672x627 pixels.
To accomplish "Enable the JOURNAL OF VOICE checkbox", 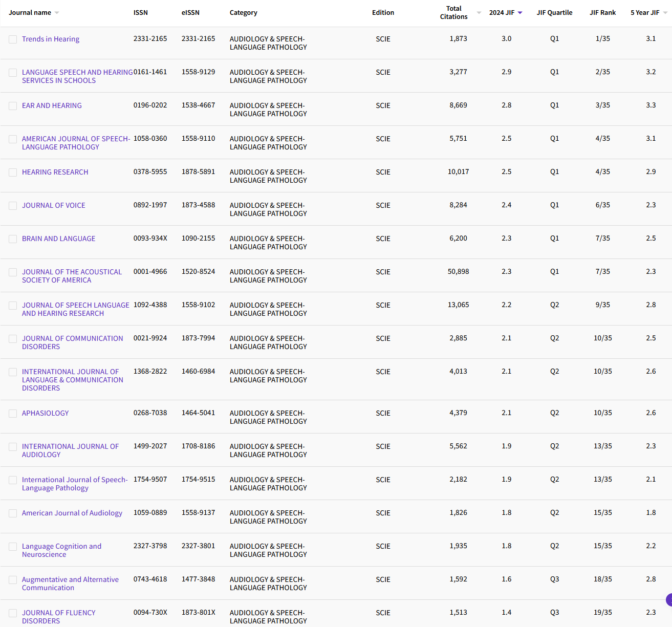I will [x=13, y=206].
